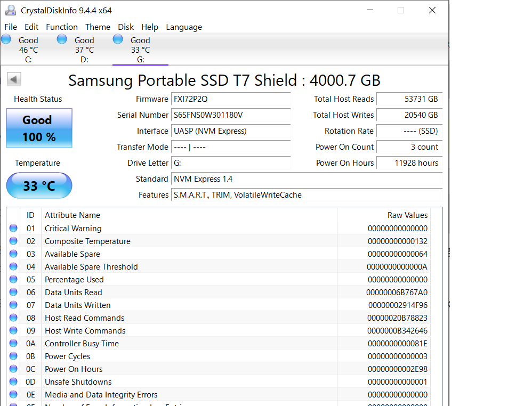The width and height of the screenshot is (532, 406).
Task: Click the Power On Hours attribute orb
Action: coord(13,369)
